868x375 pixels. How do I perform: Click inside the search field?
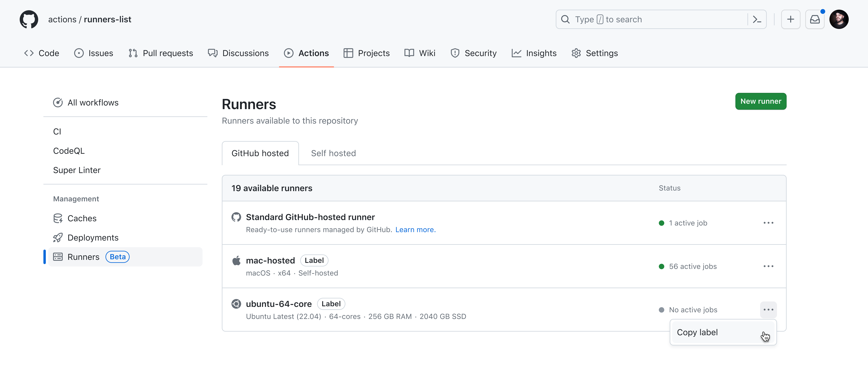[x=640, y=19]
